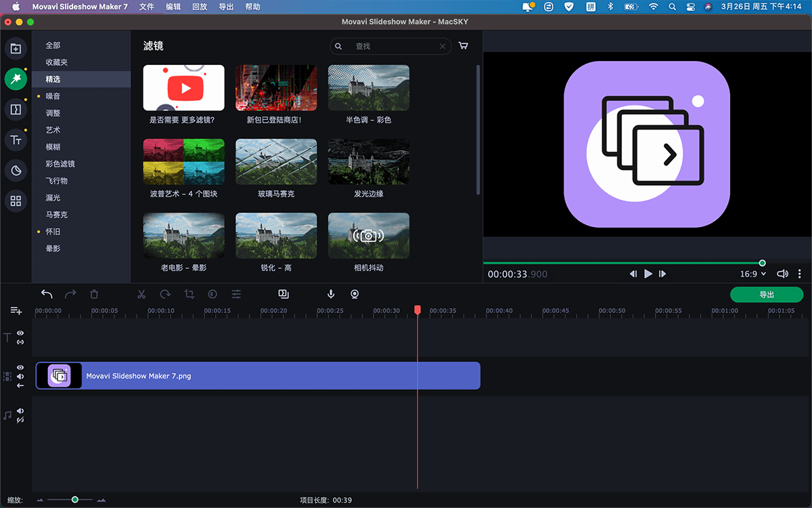Open the transition wizard icon
The height and width of the screenshot is (508, 812).
284,294
